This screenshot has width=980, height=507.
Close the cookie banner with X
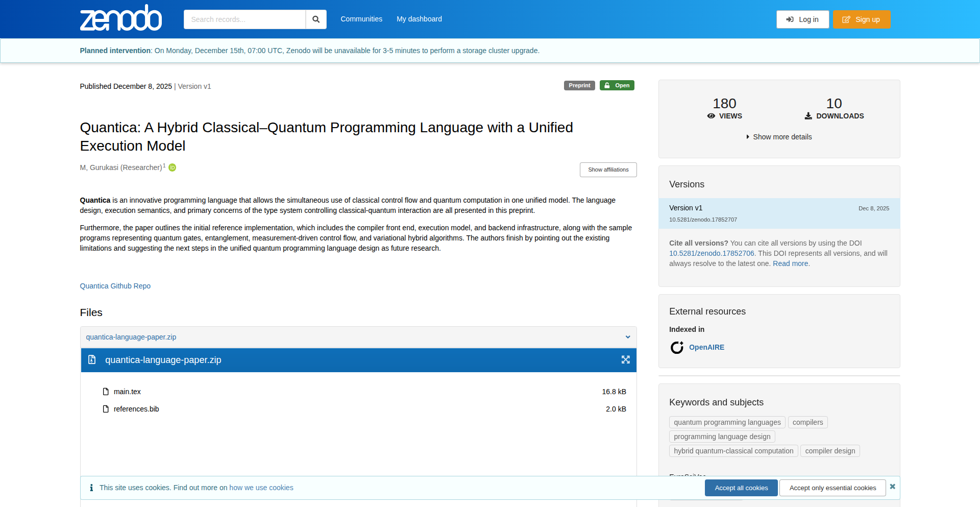pyautogui.click(x=892, y=487)
